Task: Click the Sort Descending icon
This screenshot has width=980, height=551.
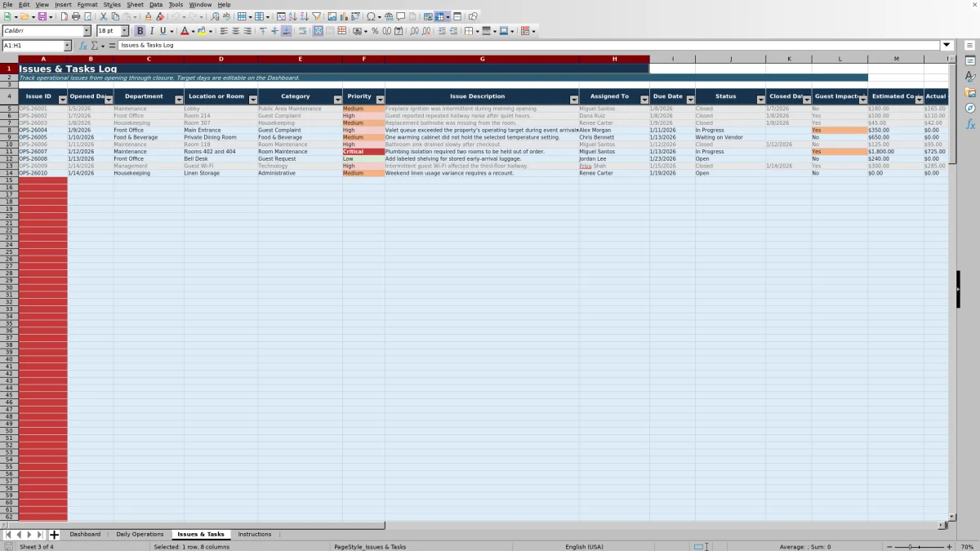Action: point(304,16)
